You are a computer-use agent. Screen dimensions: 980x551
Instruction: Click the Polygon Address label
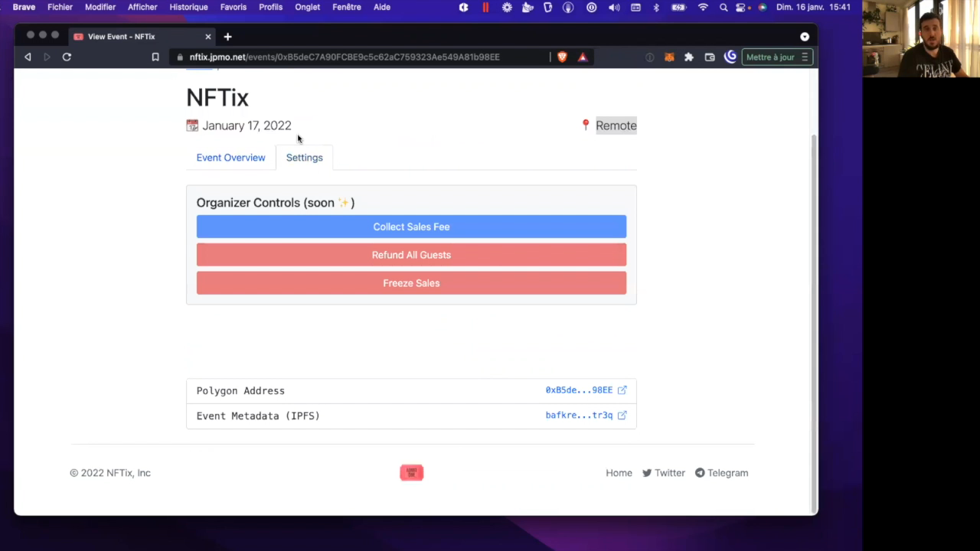pyautogui.click(x=240, y=390)
